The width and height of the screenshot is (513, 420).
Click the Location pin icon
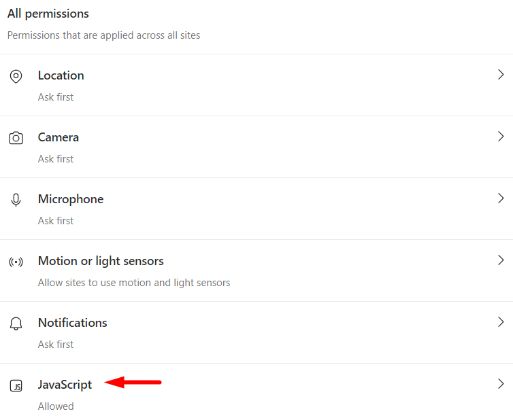pos(16,77)
